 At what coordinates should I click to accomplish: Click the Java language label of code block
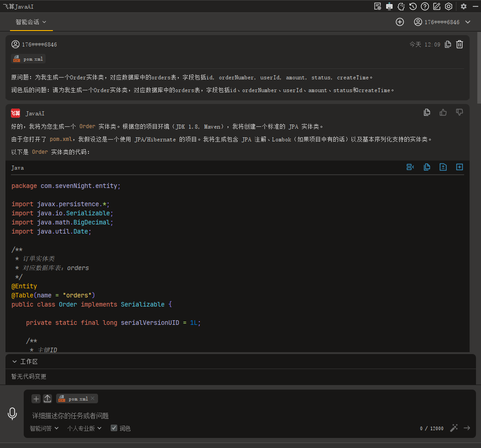(17, 168)
